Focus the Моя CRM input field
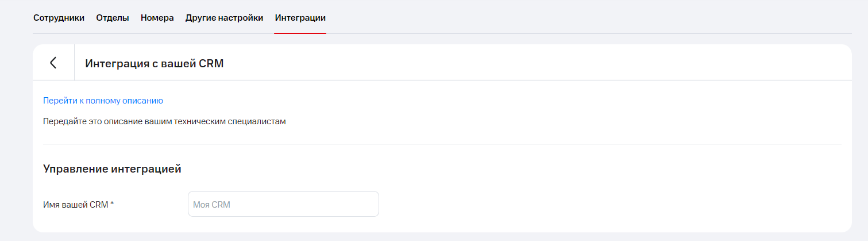The image size is (868, 241). pos(283,204)
